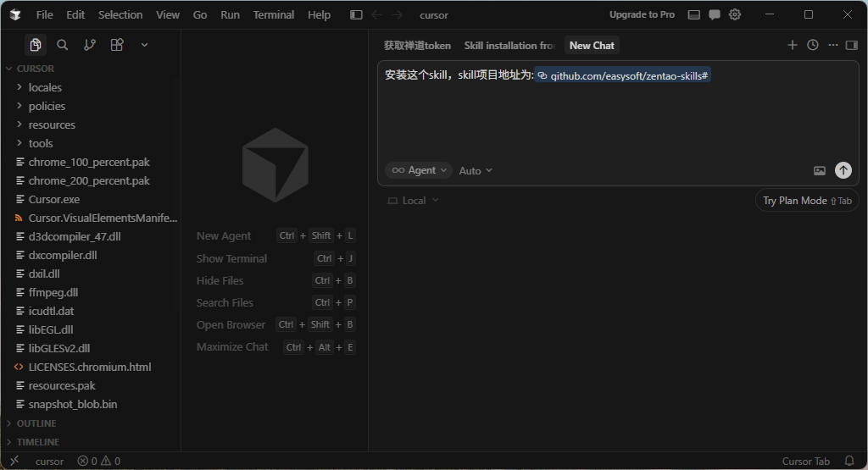The height and width of the screenshot is (470, 868).
Task: Open Cursor.VisualElementsManifest file
Action: 90,218
